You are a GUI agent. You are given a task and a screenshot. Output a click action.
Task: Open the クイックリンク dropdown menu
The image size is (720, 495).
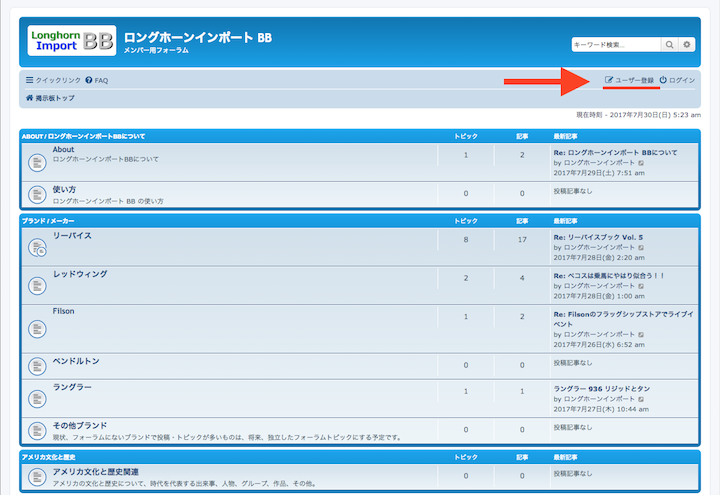pos(53,80)
